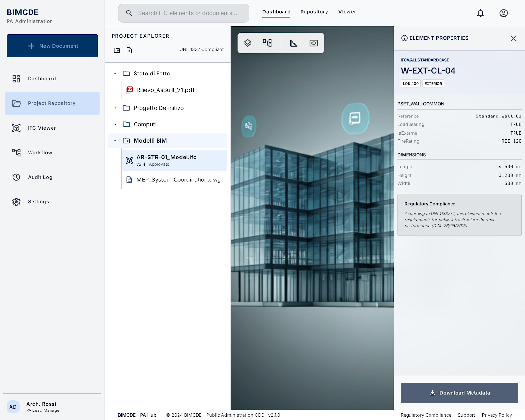Screen dimensions: 525x420
Task: Create new folder in Project Explorer
Action: pyautogui.click(x=117, y=50)
